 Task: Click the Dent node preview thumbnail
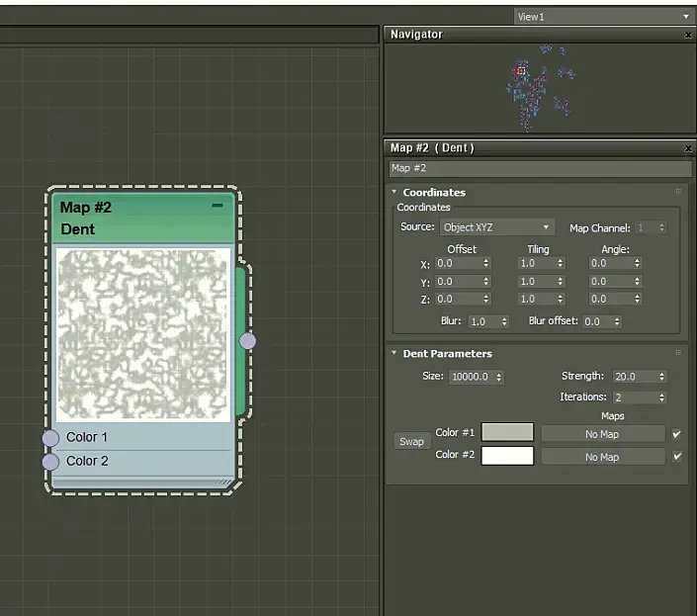(x=143, y=334)
